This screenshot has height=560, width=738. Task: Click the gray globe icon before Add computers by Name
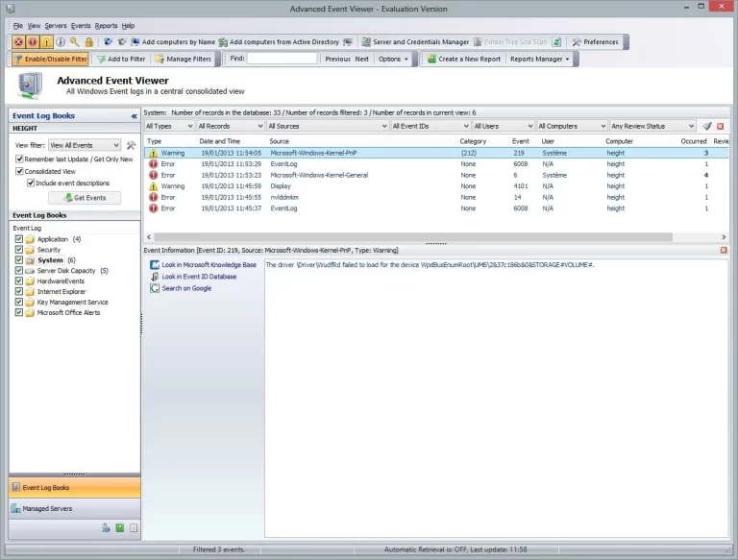point(121,42)
